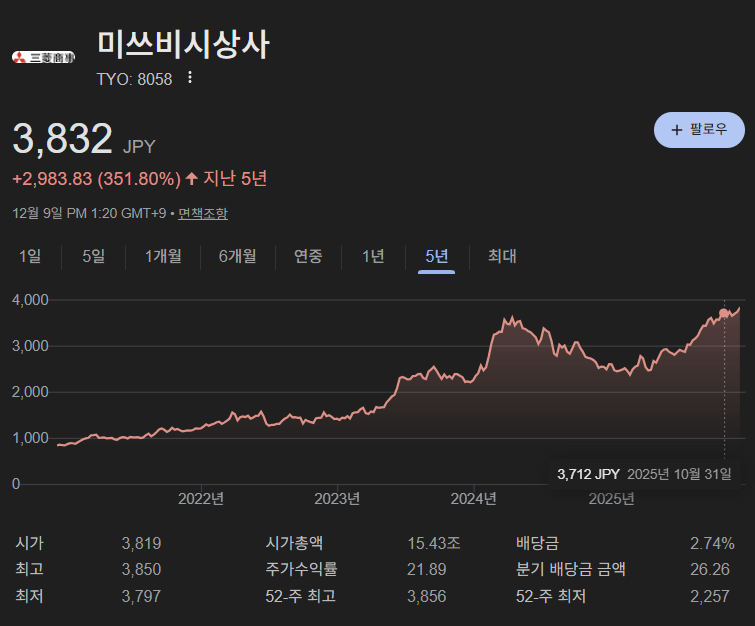Click the 2022년 axis label
The height and width of the screenshot is (626, 755).
tap(201, 499)
